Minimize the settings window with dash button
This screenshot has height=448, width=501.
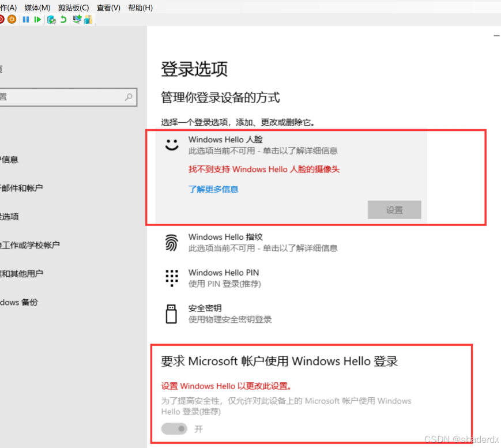pyautogui.click(x=496, y=36)
